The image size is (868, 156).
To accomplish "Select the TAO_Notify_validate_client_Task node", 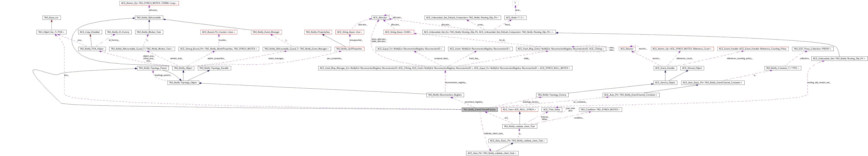I will pyautogui.click(x=519, y=126).
